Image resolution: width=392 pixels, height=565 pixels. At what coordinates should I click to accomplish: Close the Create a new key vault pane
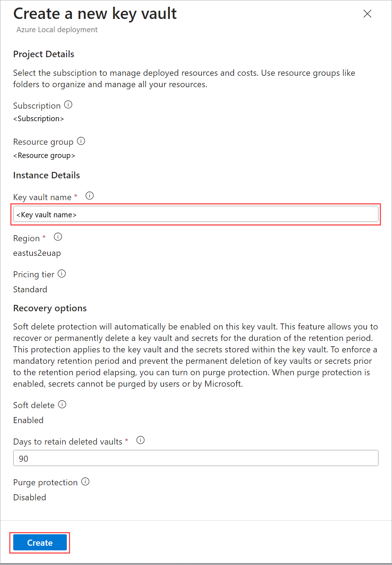click(x=367, y=14)
